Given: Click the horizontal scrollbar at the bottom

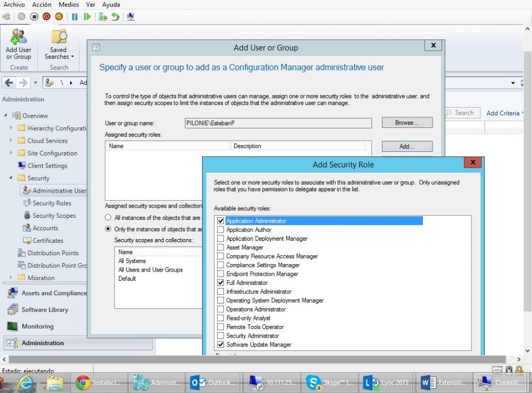Looking at the screenshot, I should click(x=257, y=359).
